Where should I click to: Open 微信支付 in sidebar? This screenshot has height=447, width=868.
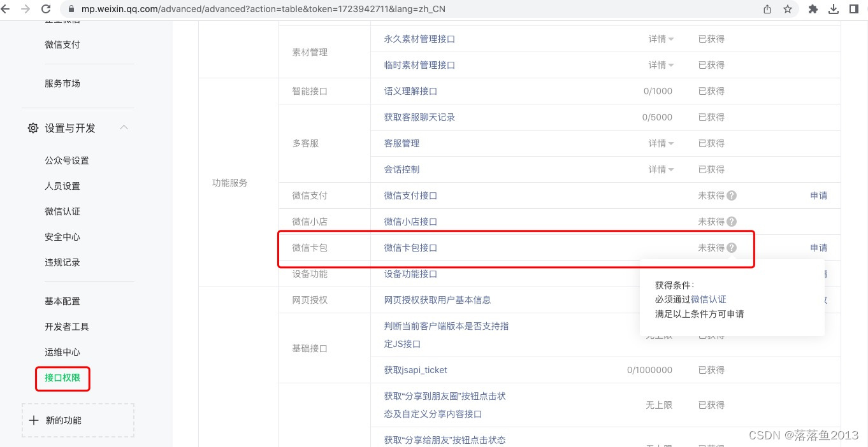click(x=62, y=45)
